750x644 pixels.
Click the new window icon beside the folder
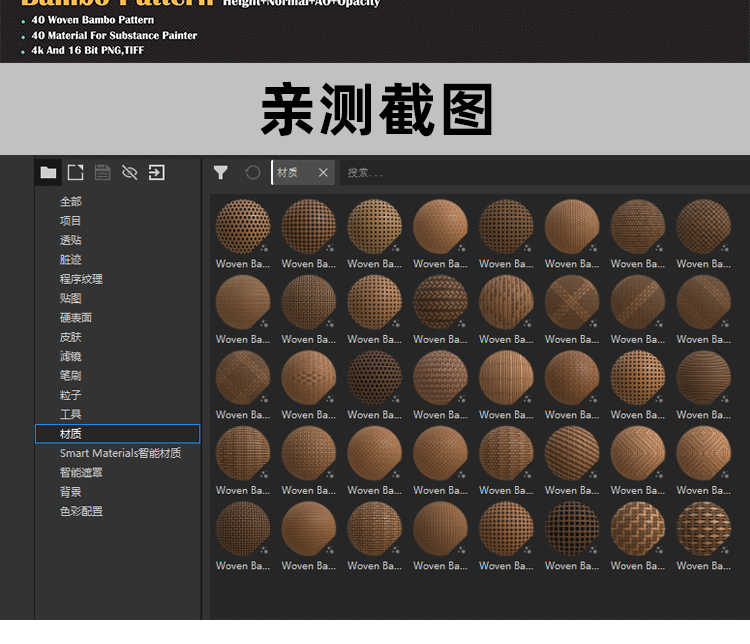click(75, 173)
